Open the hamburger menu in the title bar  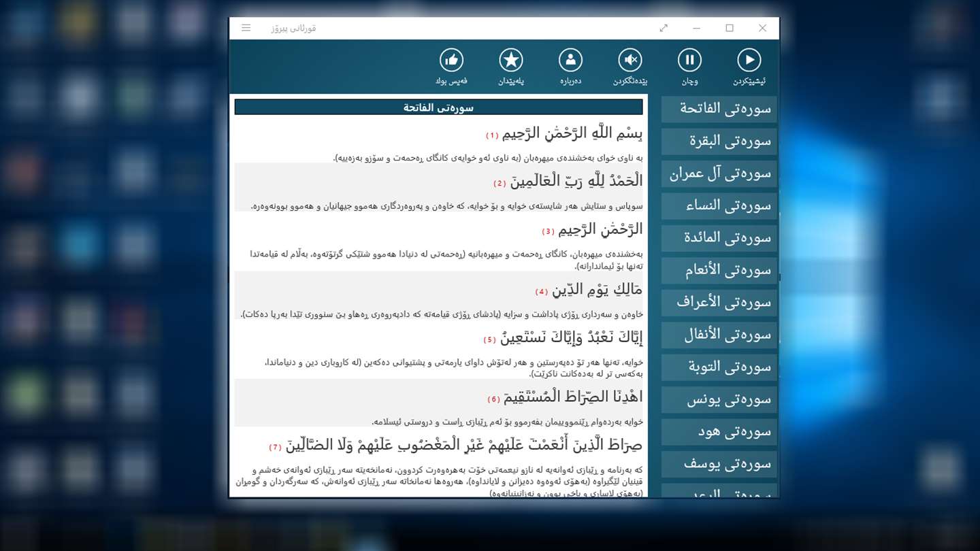(246, 28)
